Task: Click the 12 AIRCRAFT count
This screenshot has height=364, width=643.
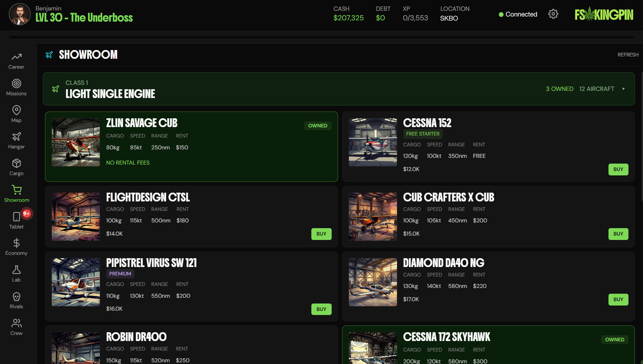Action: 597,89
